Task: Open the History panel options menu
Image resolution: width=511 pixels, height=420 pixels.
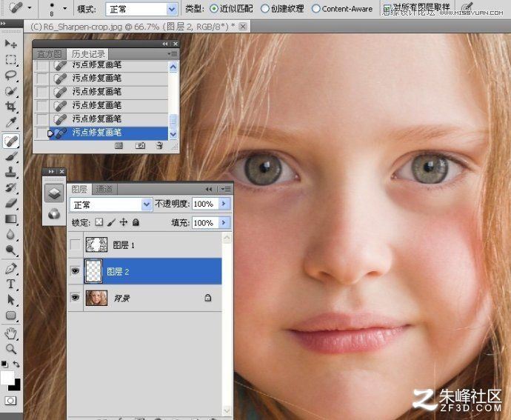Action: pos(173,54)
